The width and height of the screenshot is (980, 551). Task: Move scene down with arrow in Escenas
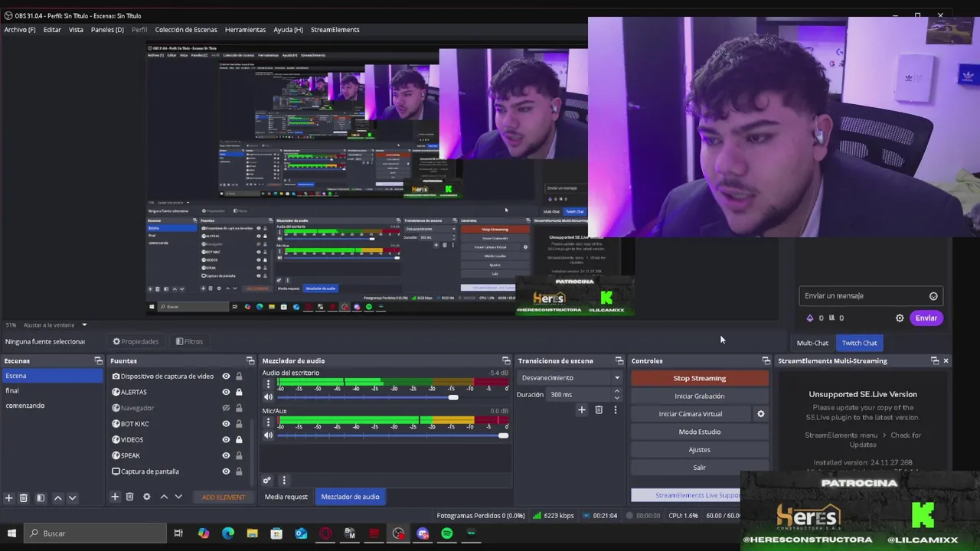72,497
